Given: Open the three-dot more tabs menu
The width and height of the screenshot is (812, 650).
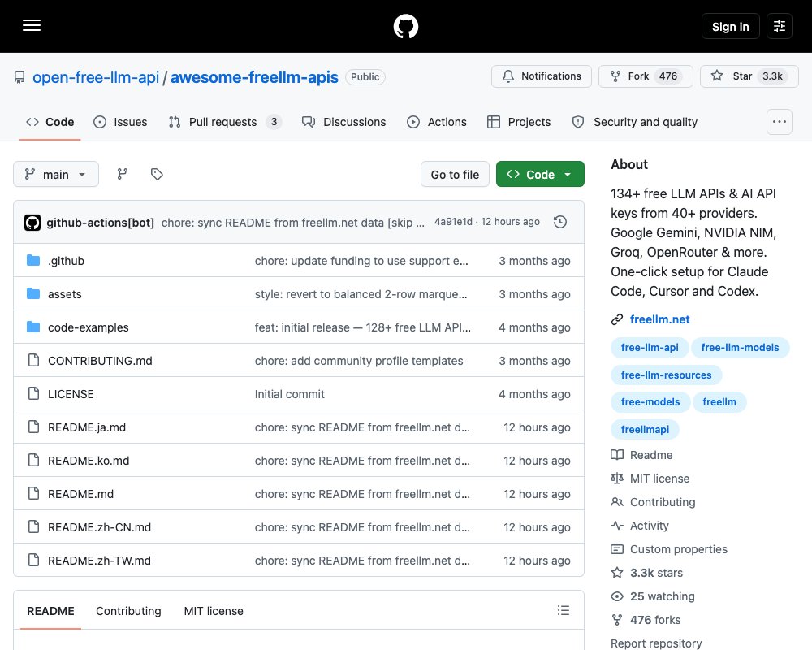Looking at the screenshot, I should 779,122.
